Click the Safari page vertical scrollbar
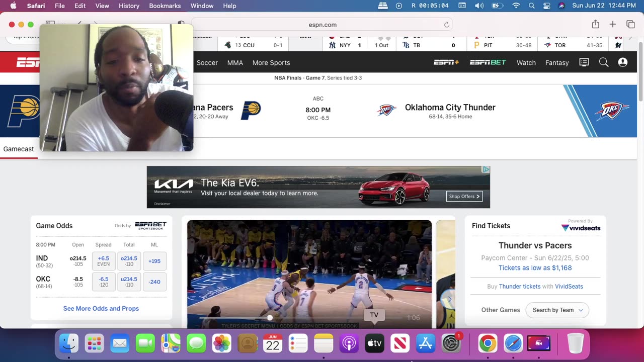The image size is (644, 362). click(640, 70)
